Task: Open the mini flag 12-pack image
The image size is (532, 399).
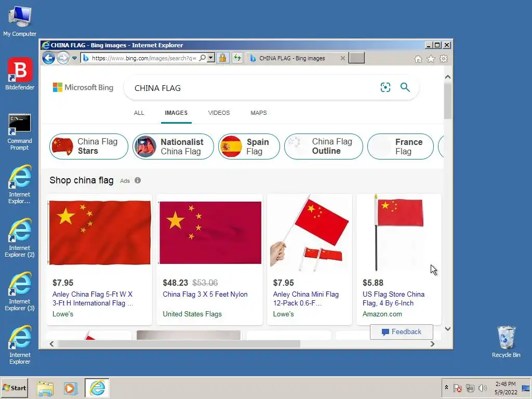Action: [310, 233]
